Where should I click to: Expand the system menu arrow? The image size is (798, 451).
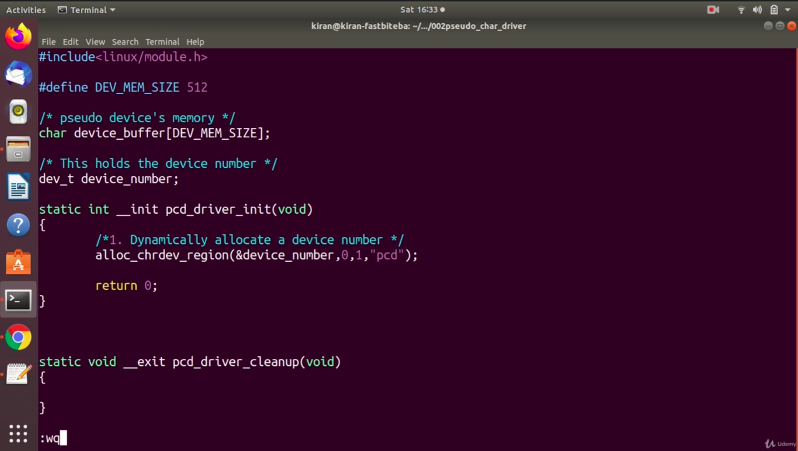point(787,10)
